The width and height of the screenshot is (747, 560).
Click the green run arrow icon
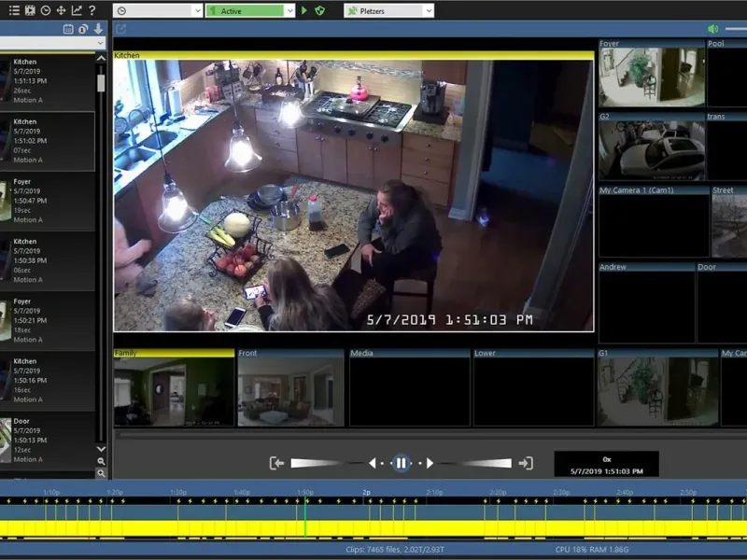[x=304, y=10]
